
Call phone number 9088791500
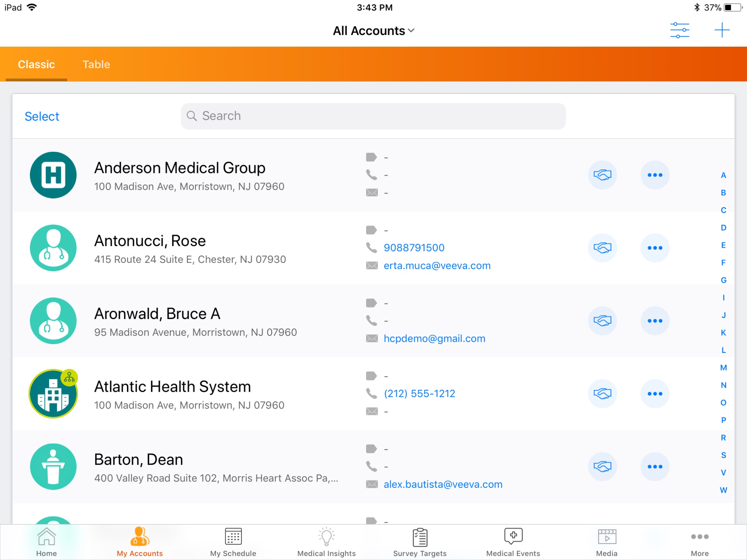coord(414,248)
